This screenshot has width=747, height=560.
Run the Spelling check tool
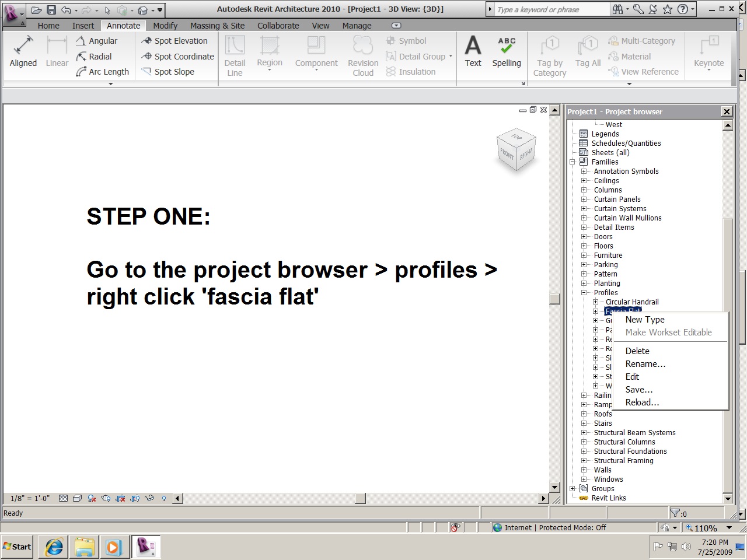pos(507,51)
